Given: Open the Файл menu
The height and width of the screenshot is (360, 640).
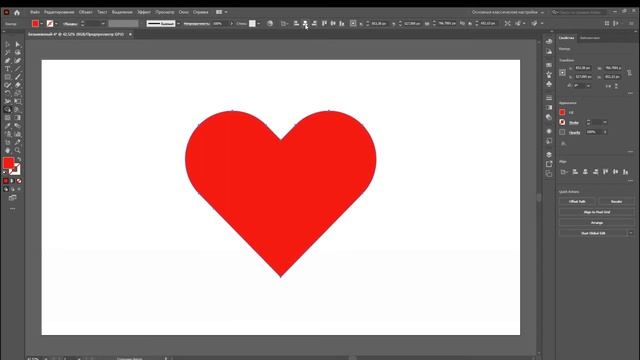Looking at the screenshot, I should [x=35, y=12].
